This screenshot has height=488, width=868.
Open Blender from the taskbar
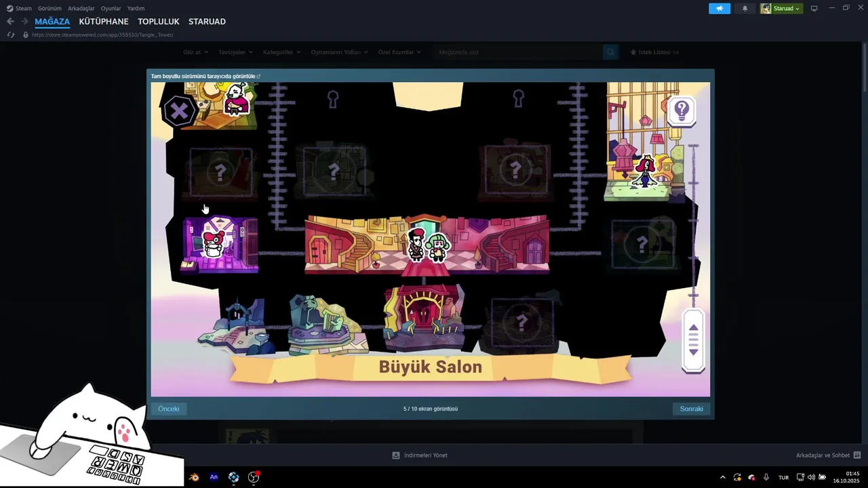click(x=194, y=477)
